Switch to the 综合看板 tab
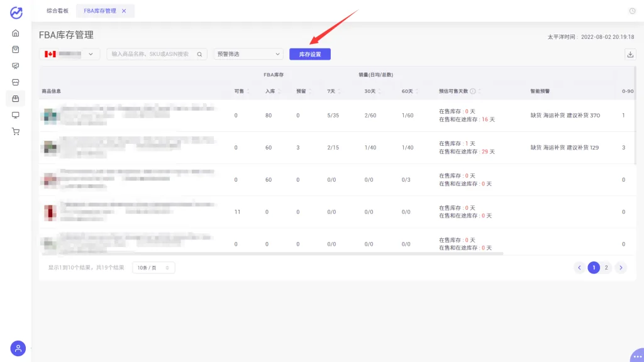This screenshot has width=644, height=362. pos(57,11)
